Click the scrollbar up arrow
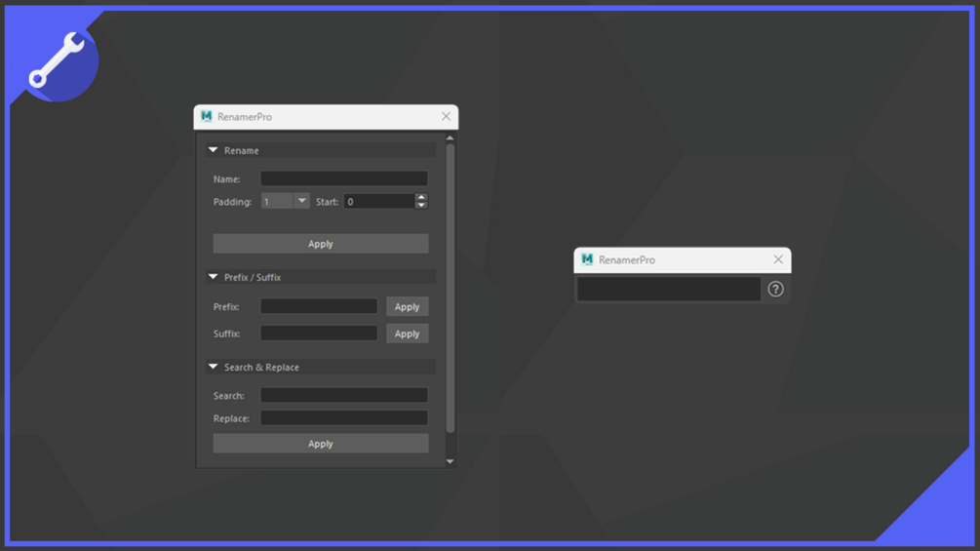Screen dimensions: 980x551 point(450,138)
